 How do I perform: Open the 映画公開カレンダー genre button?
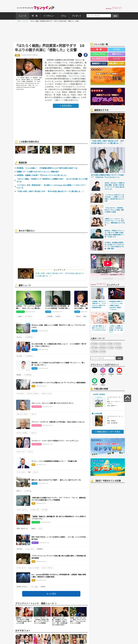117,64
